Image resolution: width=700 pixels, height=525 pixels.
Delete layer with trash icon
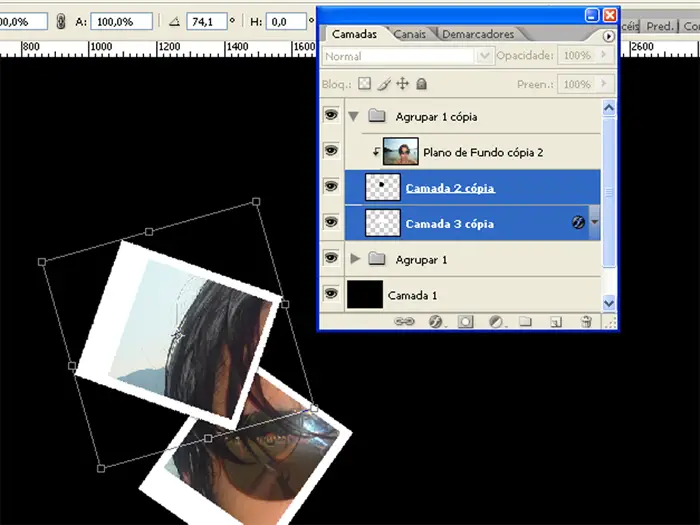tap(586, 322)
